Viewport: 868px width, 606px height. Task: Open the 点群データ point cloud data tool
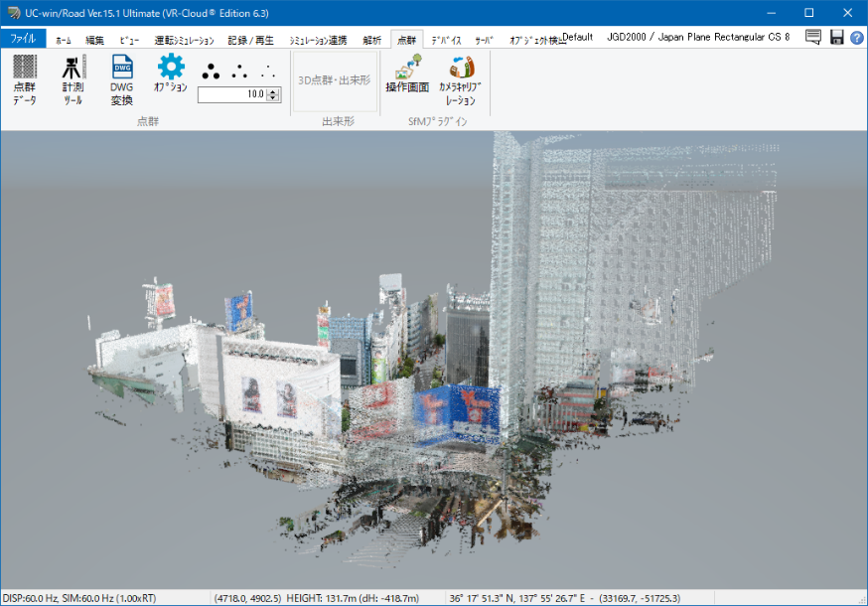pos(25,79)
